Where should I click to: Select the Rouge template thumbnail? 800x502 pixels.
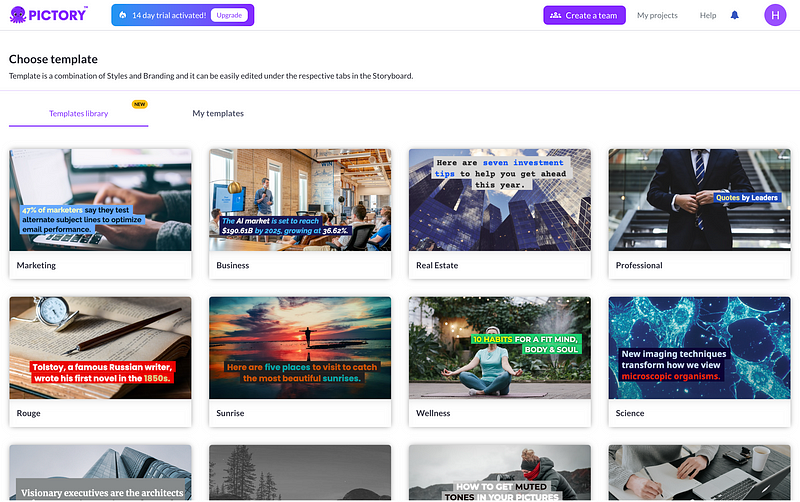(101, 347)
